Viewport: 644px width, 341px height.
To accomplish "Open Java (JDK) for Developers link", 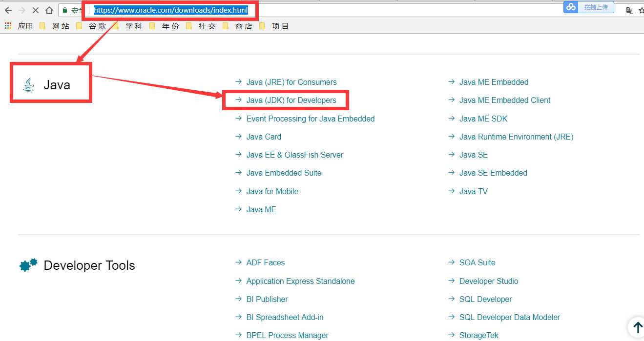I will (x=291, y=100).
